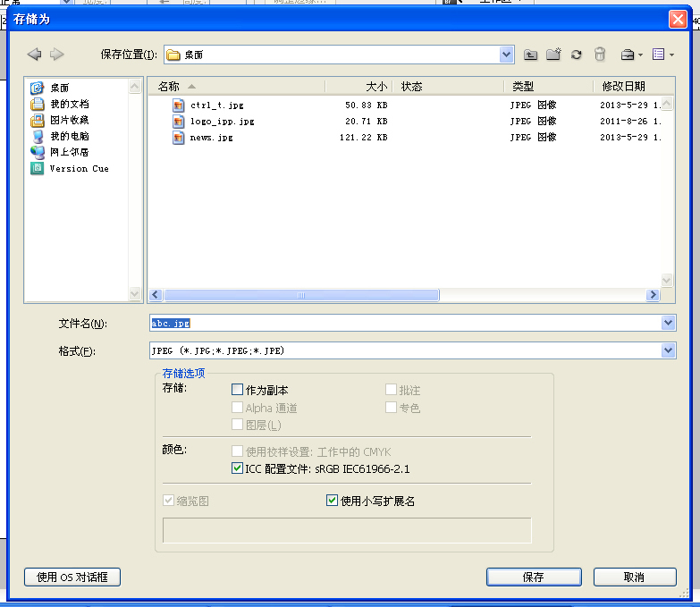Open the view mode list icon

pos(659,55)
